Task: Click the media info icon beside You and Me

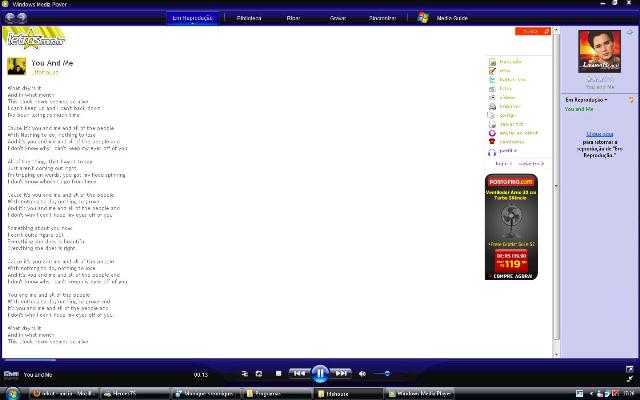Action: tap(11, 375)
